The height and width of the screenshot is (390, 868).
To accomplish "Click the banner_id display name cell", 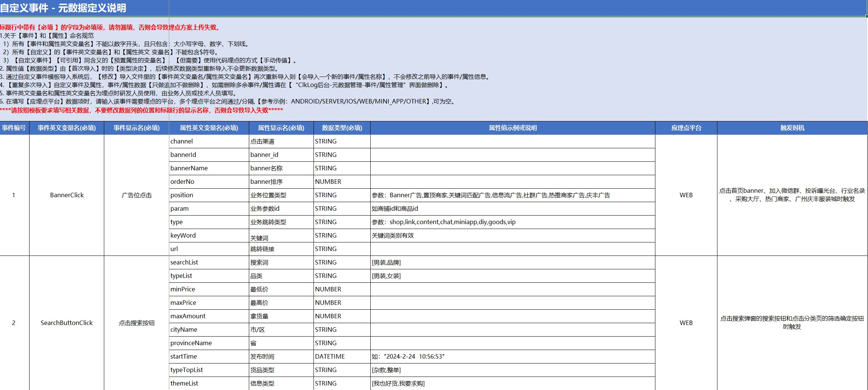I will (x=281, y=155).
